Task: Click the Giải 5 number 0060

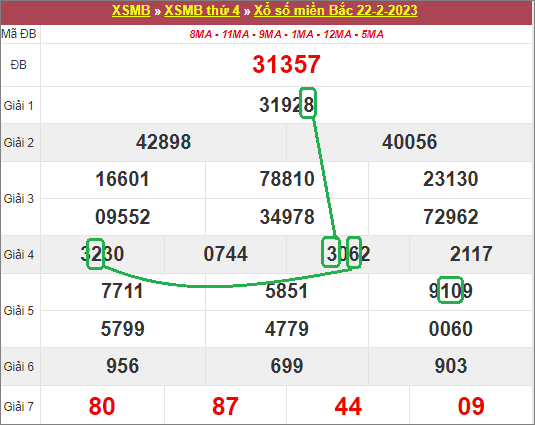Action: coord(450,329)
